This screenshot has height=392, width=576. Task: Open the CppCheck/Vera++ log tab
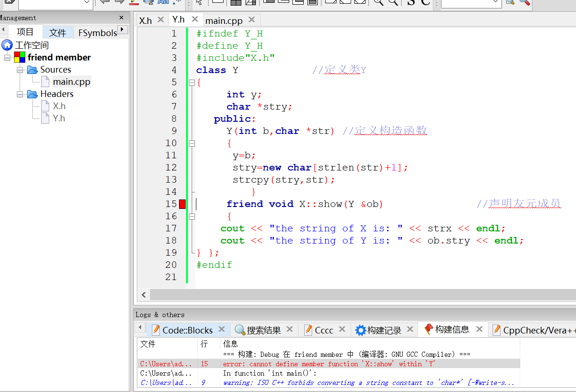pos(539,330)
